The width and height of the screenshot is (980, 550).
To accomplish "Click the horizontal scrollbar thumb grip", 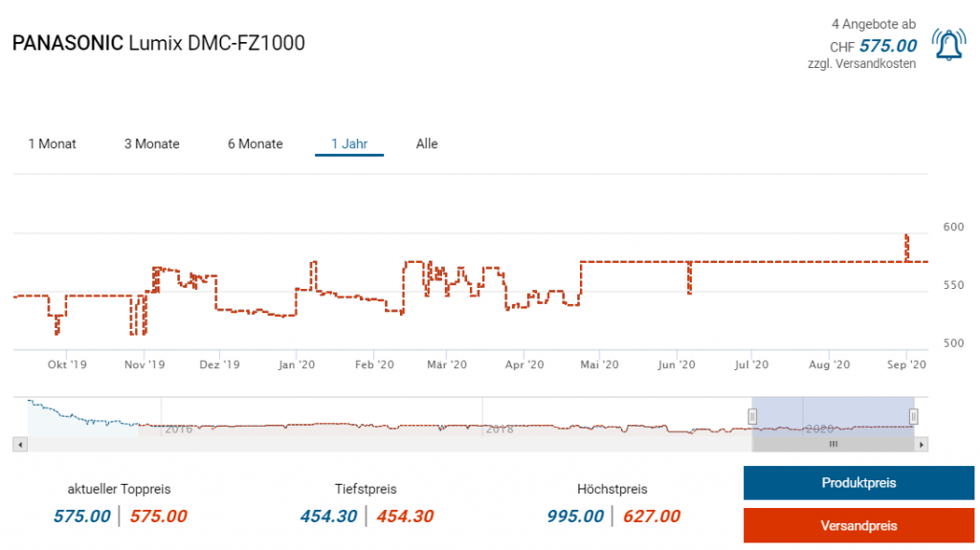I will coord(833,445).
